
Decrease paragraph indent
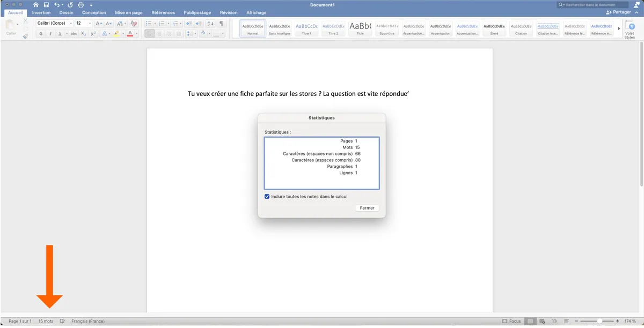click(x=189, y=24)
